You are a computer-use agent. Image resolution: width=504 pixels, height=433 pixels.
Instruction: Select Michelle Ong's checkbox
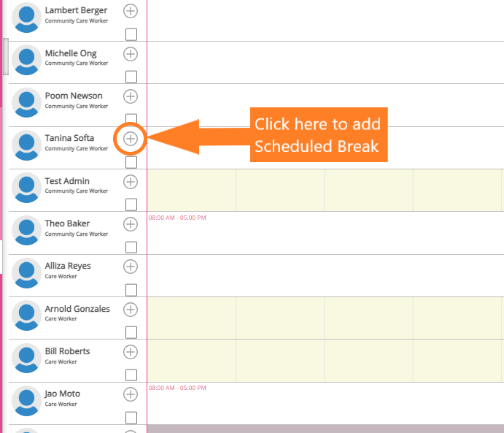[x=131, y=77]
